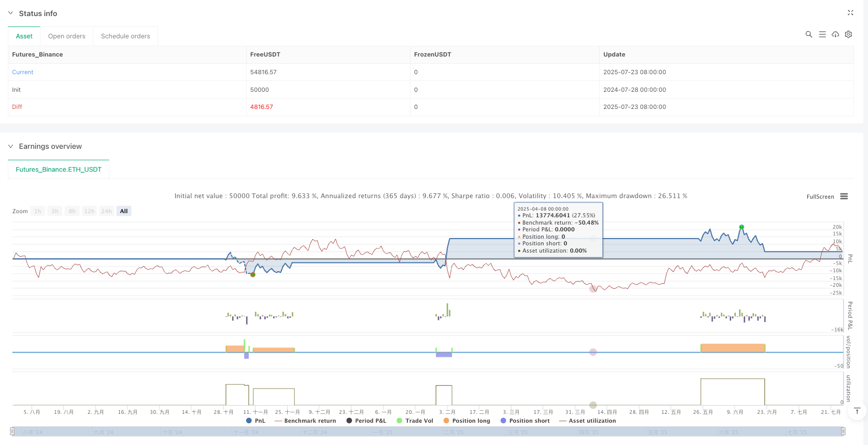
Task: Toggle the Trade Vol legend series
Action: 419,421
